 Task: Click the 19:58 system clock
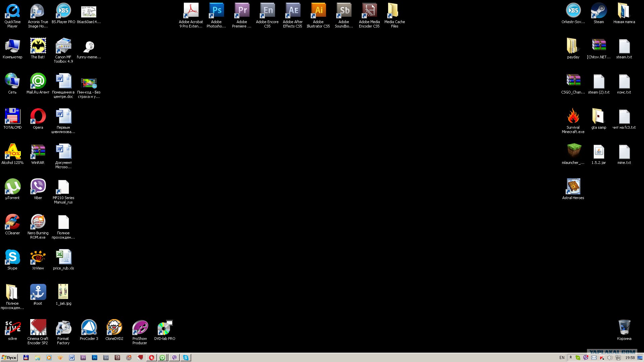coord(630,358)
